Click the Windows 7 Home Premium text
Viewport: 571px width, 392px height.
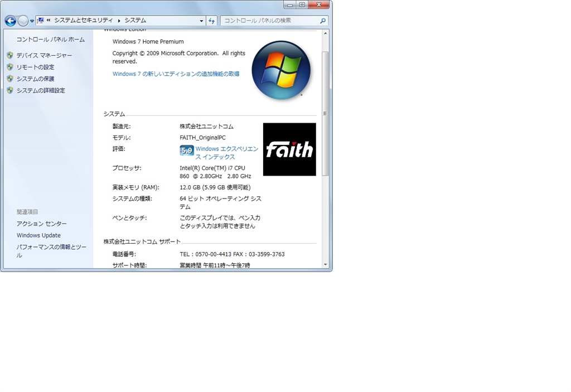point(148,41)
